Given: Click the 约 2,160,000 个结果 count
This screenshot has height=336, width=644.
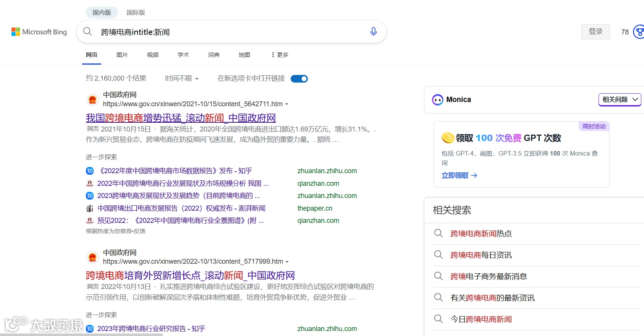Looking at the screenshot, I should pos(116,78).
